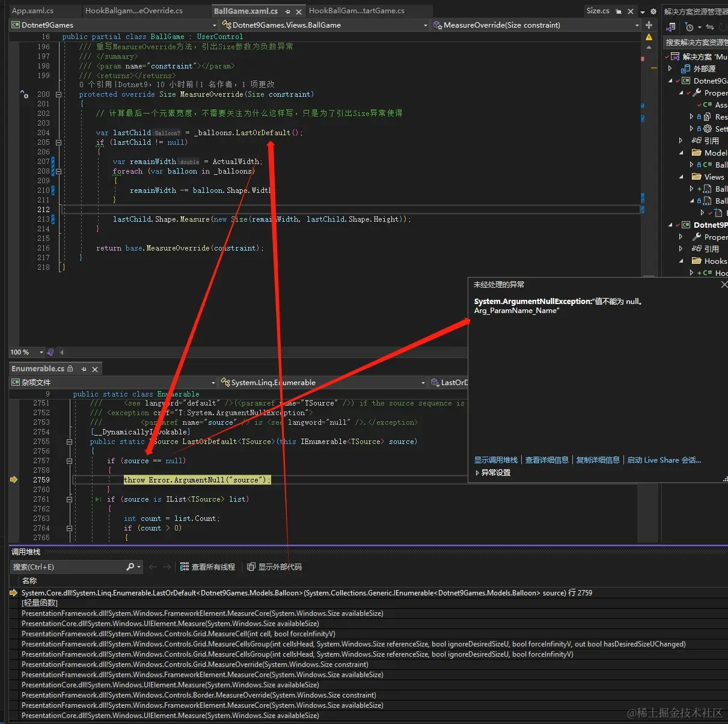The image size is (728, 724).
Task: Collapse the Dotnet9Games project node
Action: click(670, 81)
